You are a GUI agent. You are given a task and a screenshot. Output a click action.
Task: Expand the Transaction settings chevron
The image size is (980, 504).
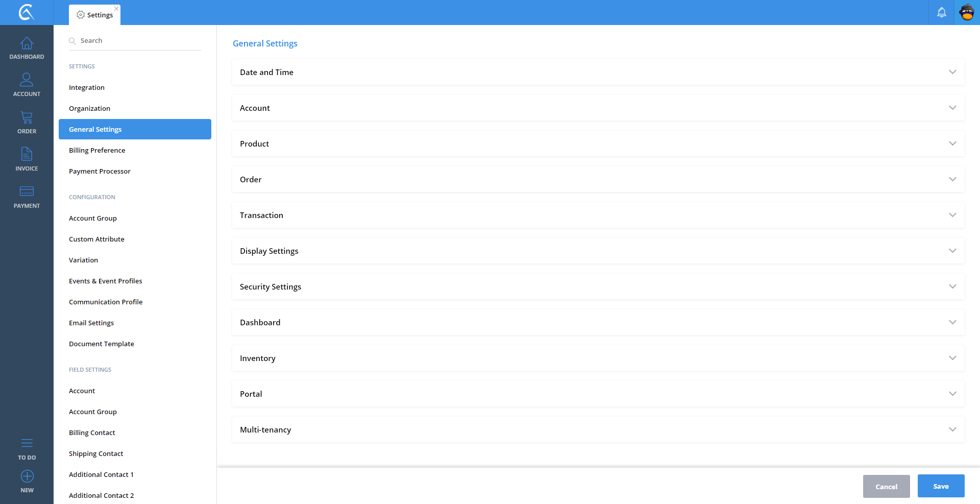point(952,215)
